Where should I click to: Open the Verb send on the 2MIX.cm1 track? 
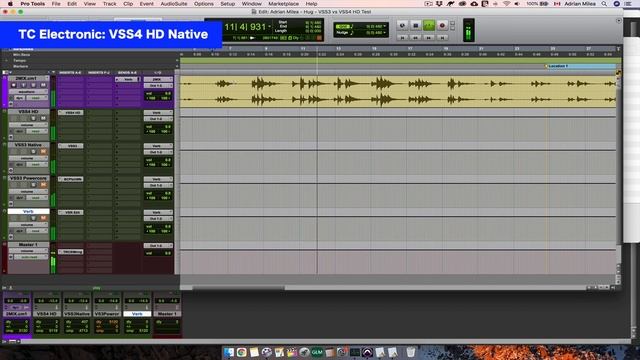[128, 79]
